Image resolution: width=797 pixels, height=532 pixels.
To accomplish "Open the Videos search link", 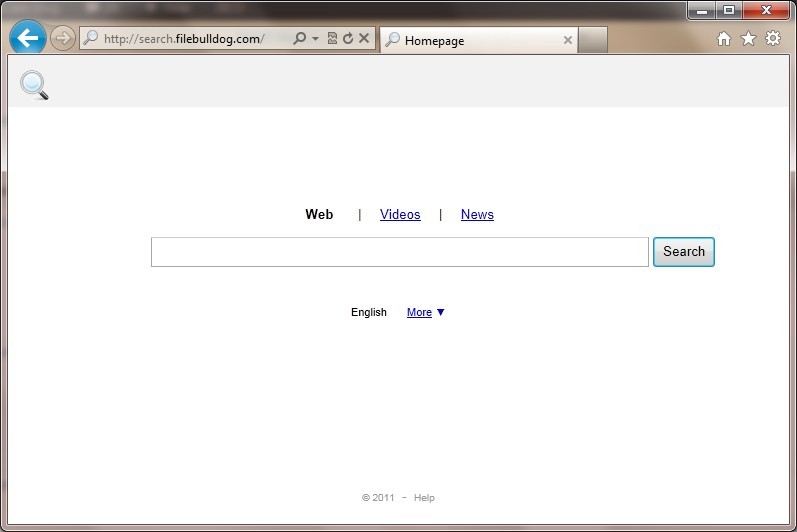I will click(x=400, y=214).
